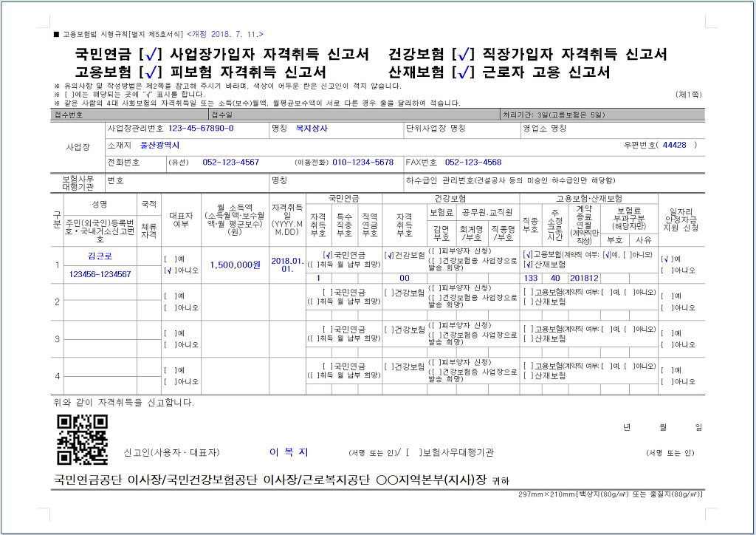Toggle the 국민연금 사업장가입자 title checkbox

[150, 55]
